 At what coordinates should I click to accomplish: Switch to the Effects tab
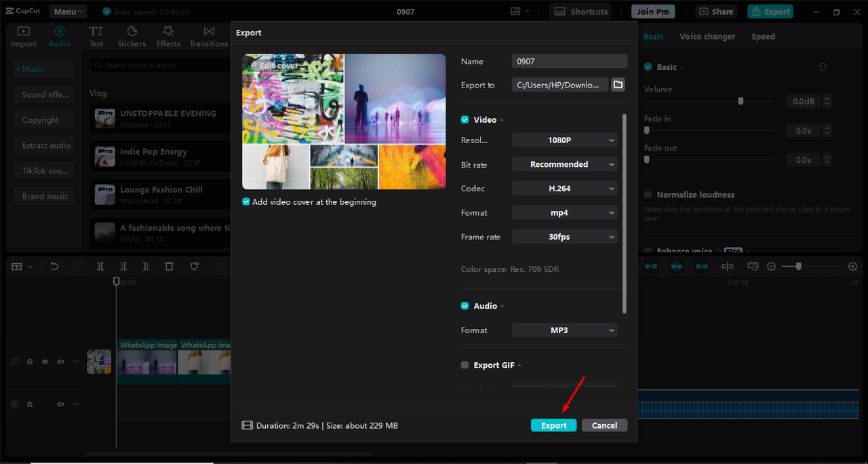click(x=168, y=37)
